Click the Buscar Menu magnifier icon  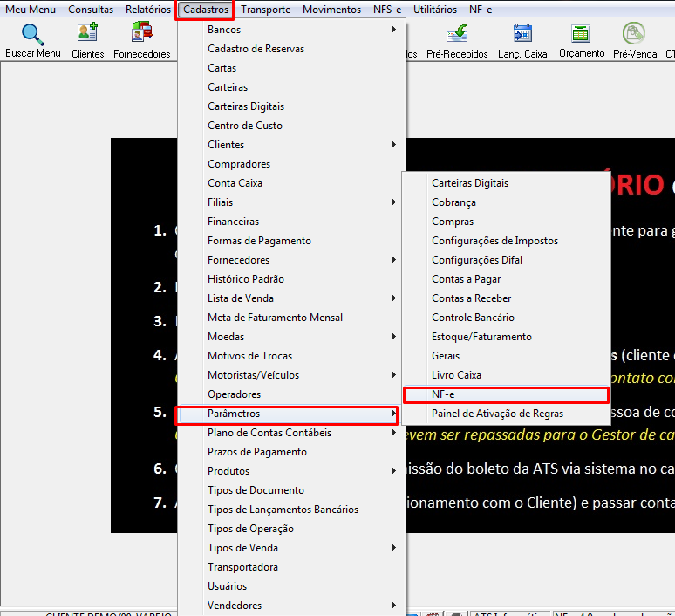(x=33, y=34)
